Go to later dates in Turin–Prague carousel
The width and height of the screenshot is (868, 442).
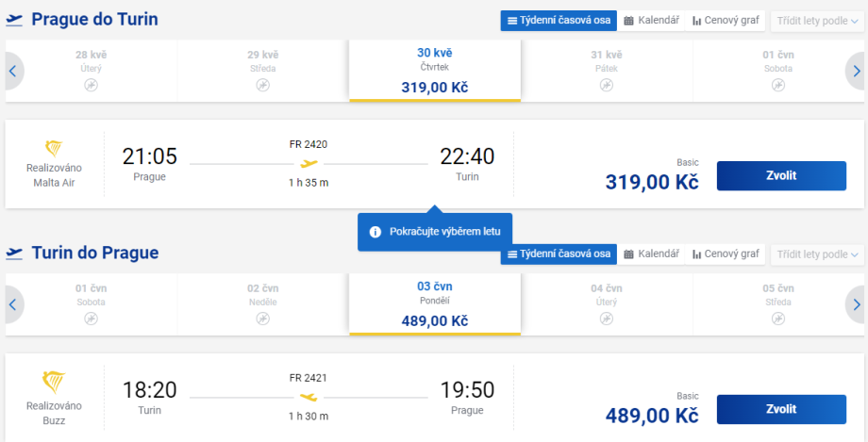click(856, 304)
